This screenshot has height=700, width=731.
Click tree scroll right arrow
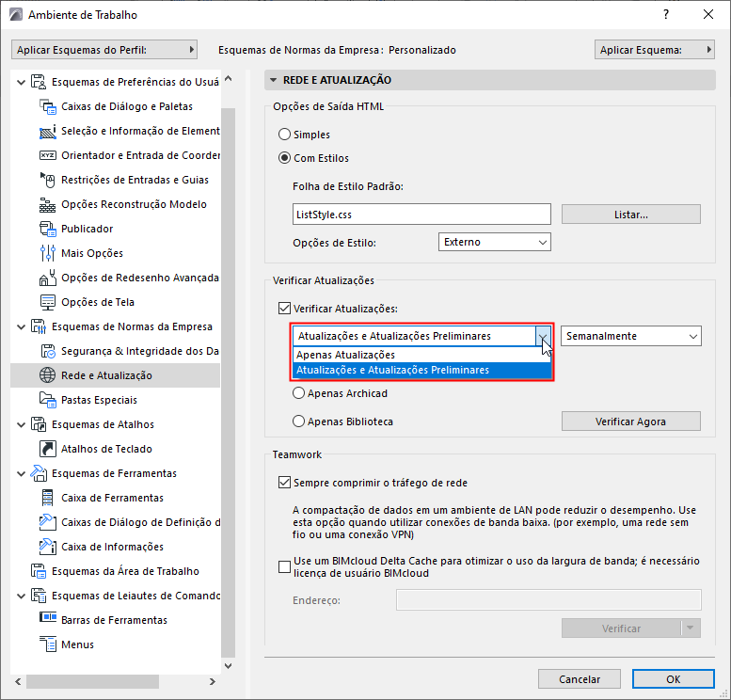pos(213,681)
